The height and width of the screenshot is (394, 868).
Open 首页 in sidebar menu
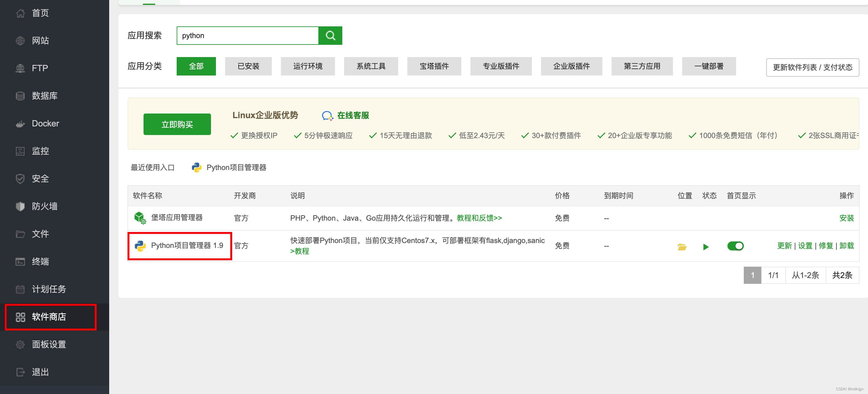(x=40, y=13)
